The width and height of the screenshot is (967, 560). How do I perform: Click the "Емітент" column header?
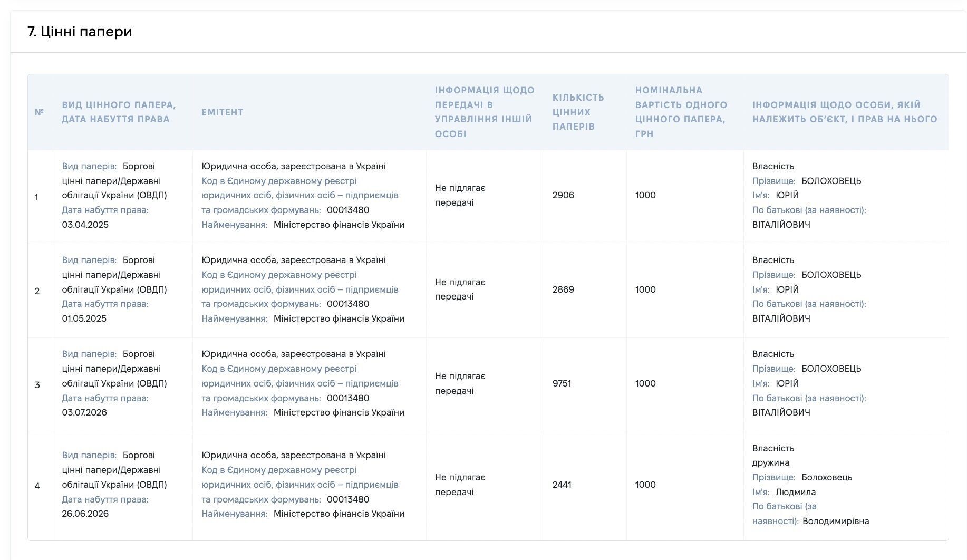(x=223, y=112)
